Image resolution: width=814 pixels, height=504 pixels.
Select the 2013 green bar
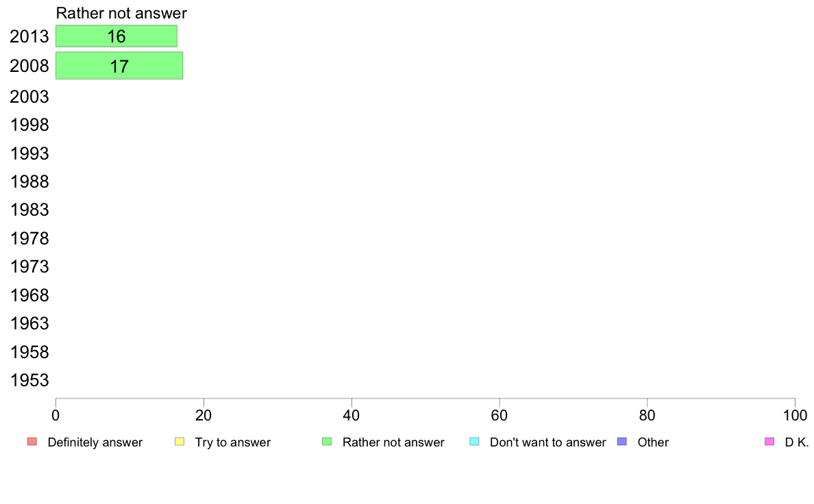[x=116, y=36]
